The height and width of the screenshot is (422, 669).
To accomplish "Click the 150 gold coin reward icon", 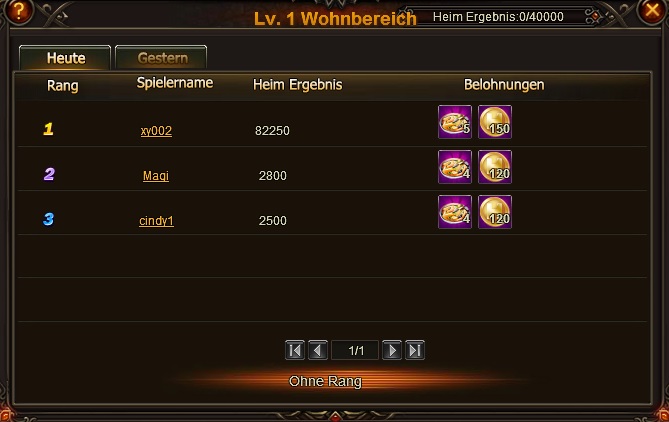I will coord(495,122).
